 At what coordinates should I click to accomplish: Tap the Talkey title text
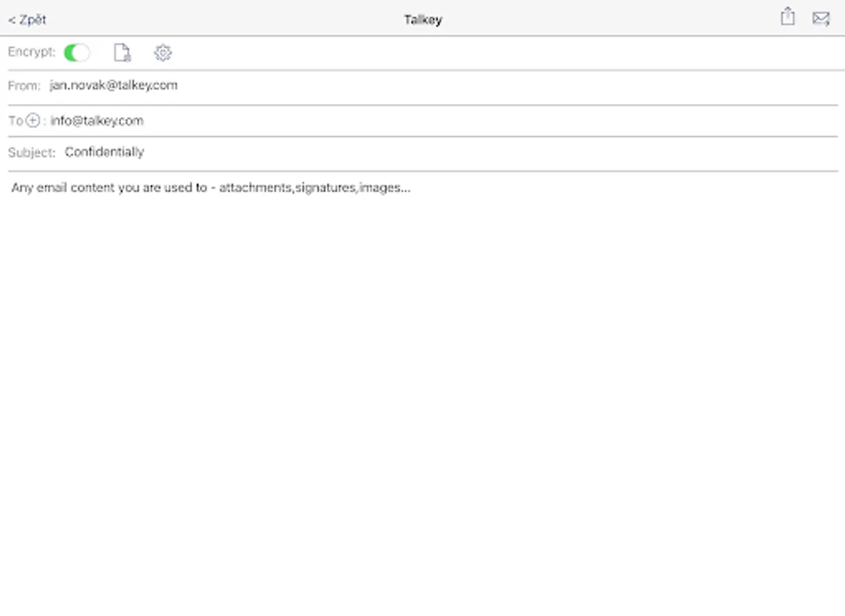[423, 20]
